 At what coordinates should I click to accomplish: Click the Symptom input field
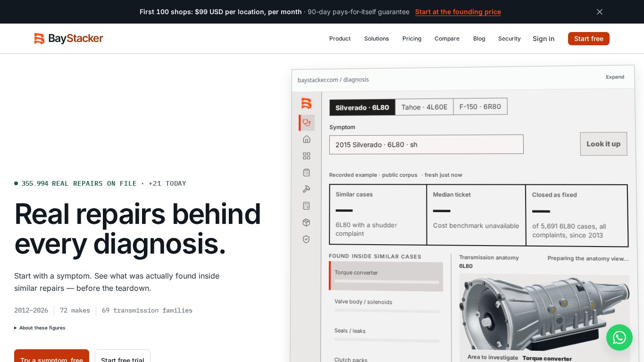[x=427, y=144]
